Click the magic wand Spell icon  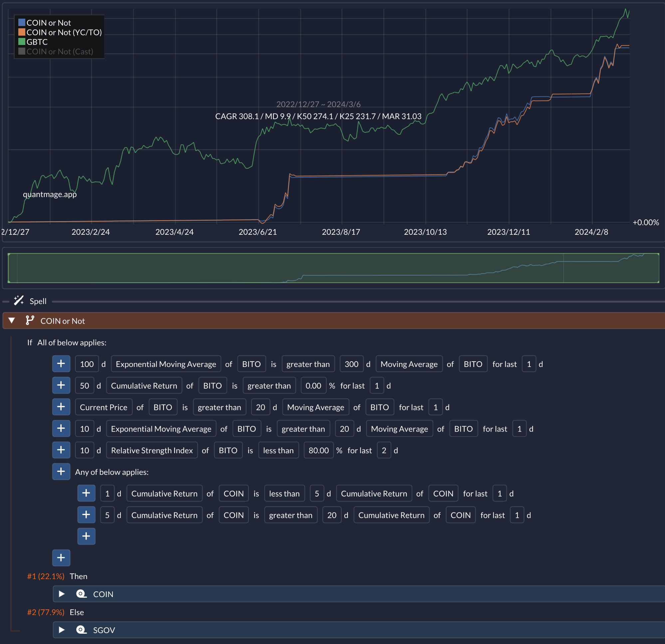[19, 300]
